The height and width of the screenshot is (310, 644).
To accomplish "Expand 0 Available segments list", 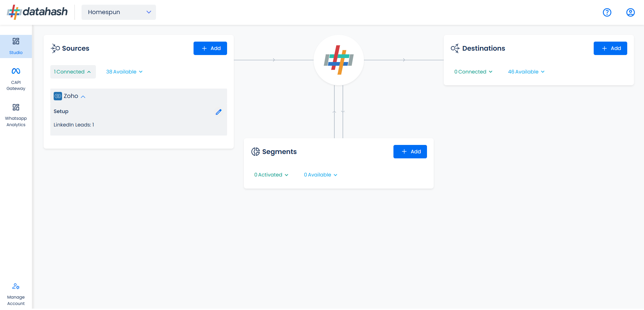I will click(x=320, y=175).
